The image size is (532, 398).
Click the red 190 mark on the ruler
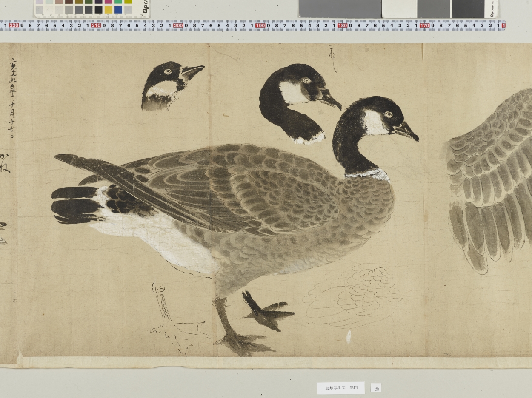260,26
